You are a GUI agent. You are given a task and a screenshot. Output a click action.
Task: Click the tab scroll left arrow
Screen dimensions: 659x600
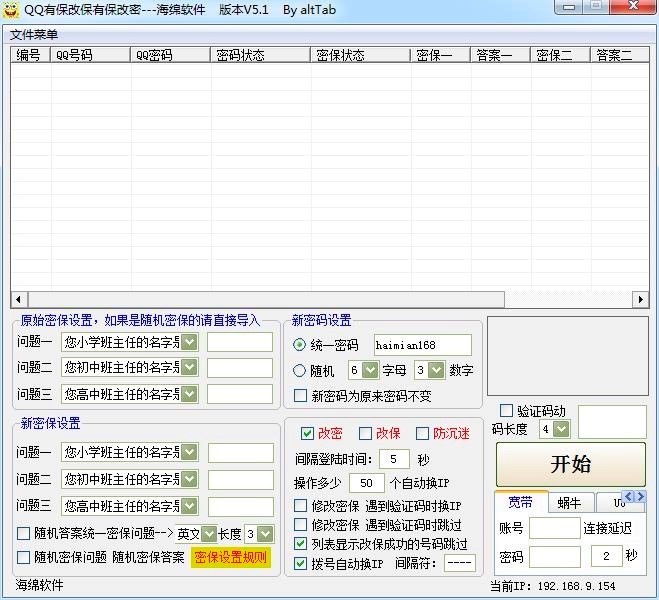coord(628,496)
